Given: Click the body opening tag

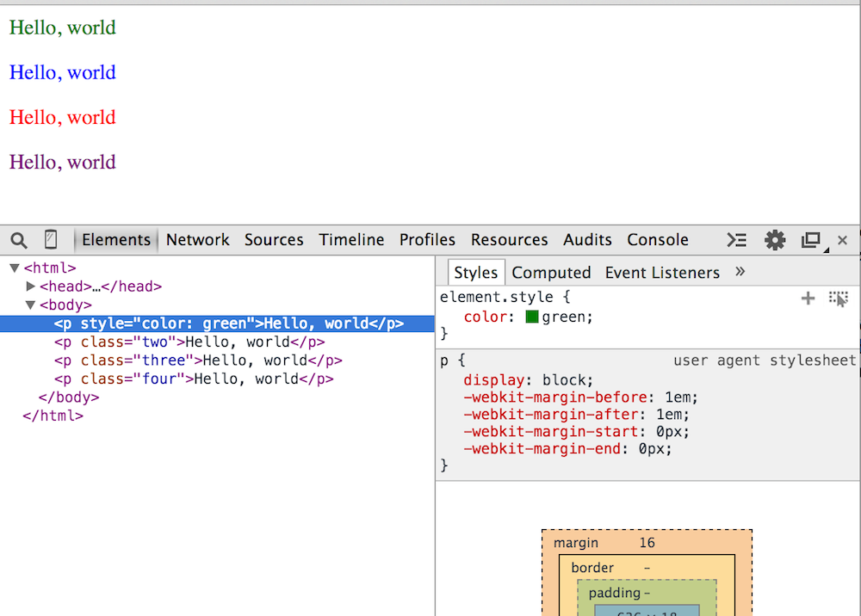Looking at the screenshot, I should pyautogui.click(x=66, y=305).
